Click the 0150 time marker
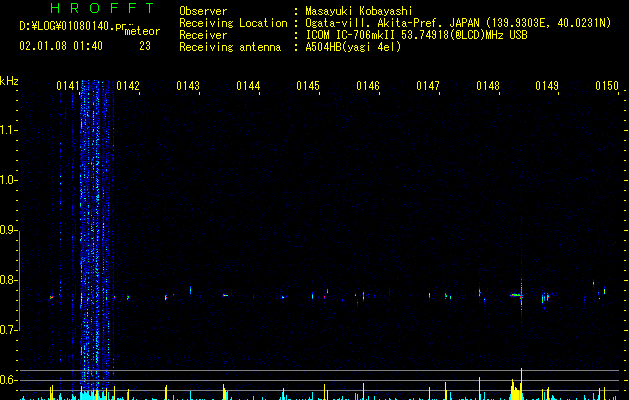 point(607,86)
